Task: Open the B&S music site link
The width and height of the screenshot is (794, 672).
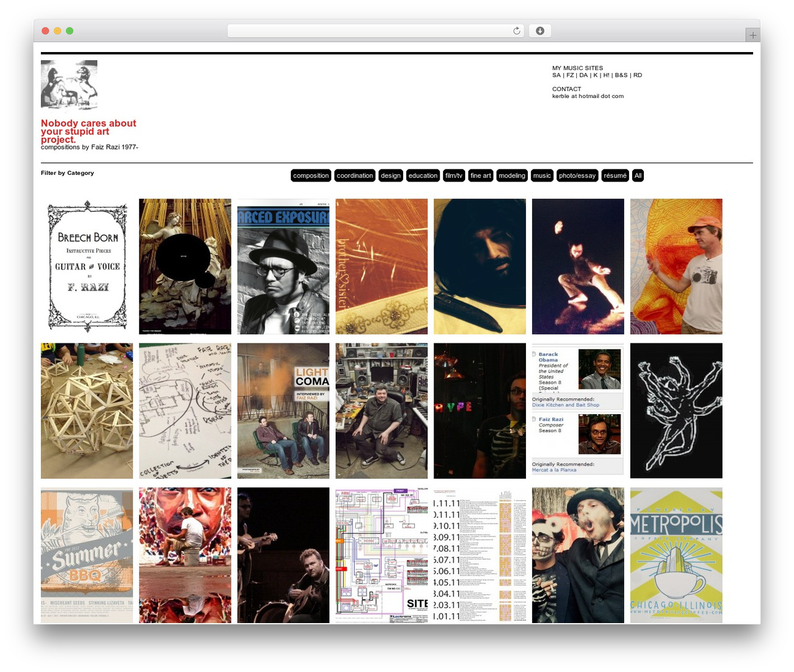Action: pos(621,75)
